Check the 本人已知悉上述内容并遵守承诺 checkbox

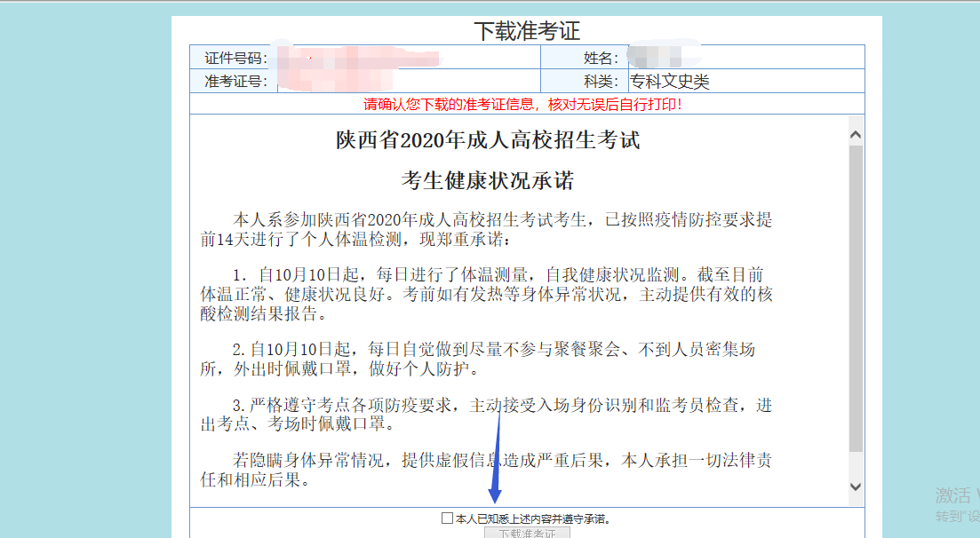tap(447, 518)
